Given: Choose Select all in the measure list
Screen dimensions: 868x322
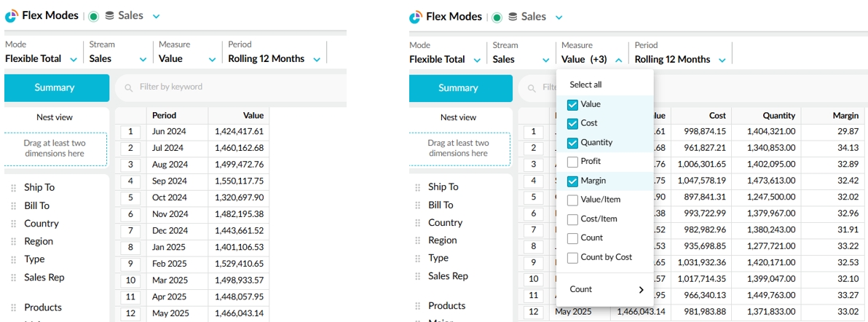Looking at the screenshot, I should 585,85.
